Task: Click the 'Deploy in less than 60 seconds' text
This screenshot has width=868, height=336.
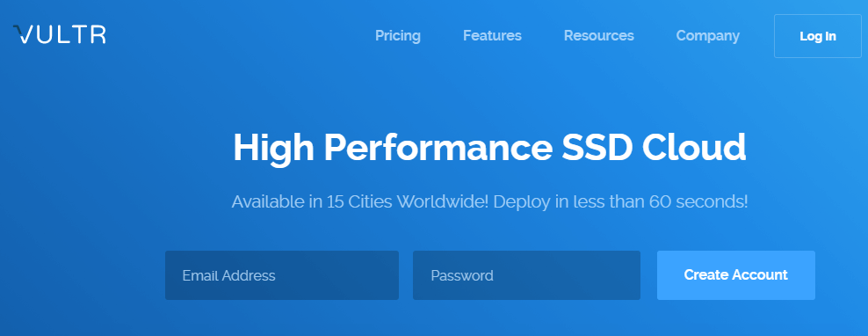Action: pyautogui.click(x=620, y=201)
